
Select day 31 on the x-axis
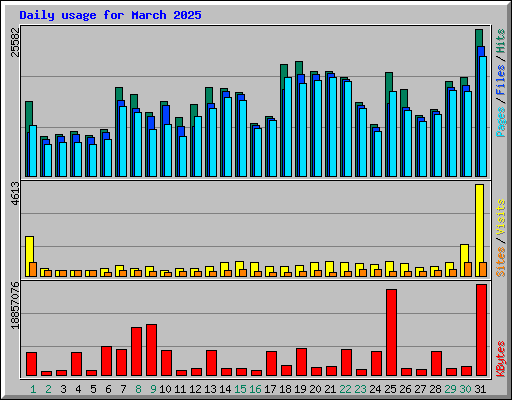coord(480,389)
